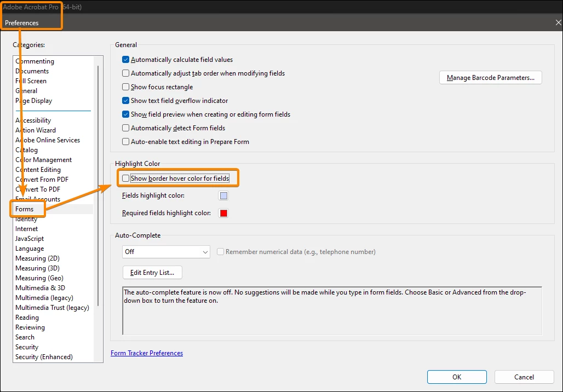
Task: Close the Preferences dialog with X
Action: [x=558, y=22]
